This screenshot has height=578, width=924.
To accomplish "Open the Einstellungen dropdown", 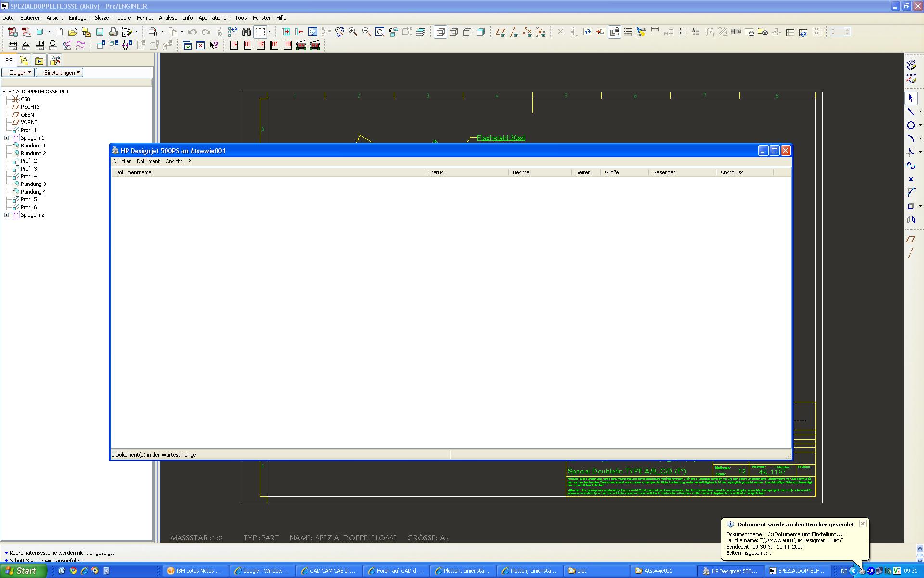I will point(59,73).
